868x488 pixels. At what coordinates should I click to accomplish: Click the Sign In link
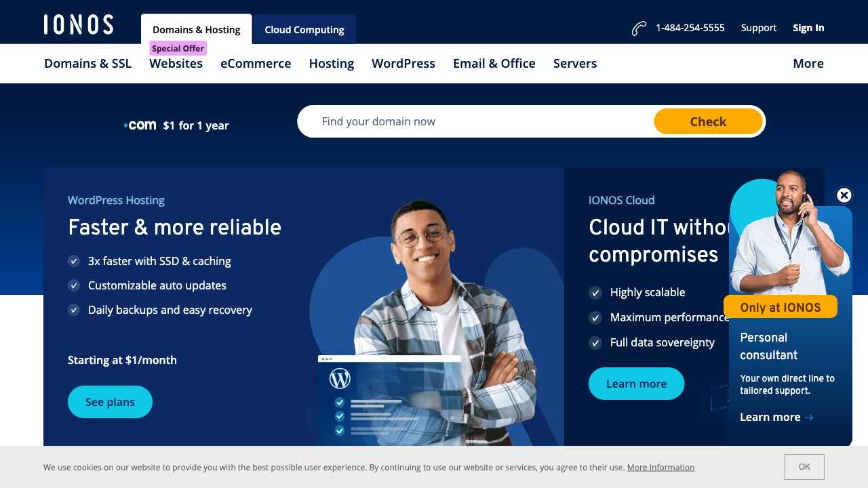click(x=808, y=28)
